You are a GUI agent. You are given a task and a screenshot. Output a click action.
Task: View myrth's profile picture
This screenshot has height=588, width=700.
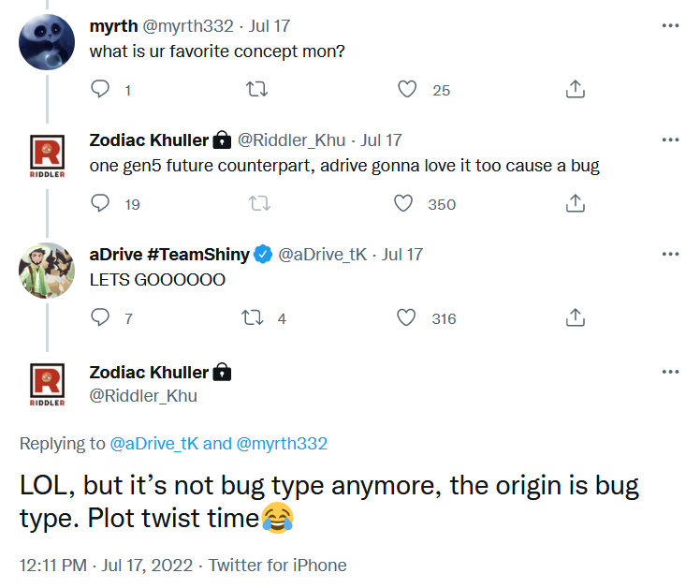(x=47, y=41)
